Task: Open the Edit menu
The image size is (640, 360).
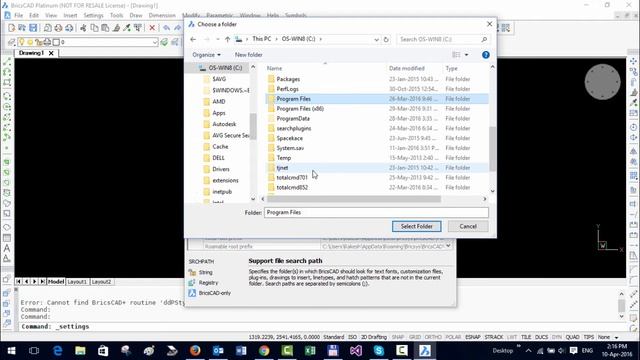Action: [x=34, y=16]
